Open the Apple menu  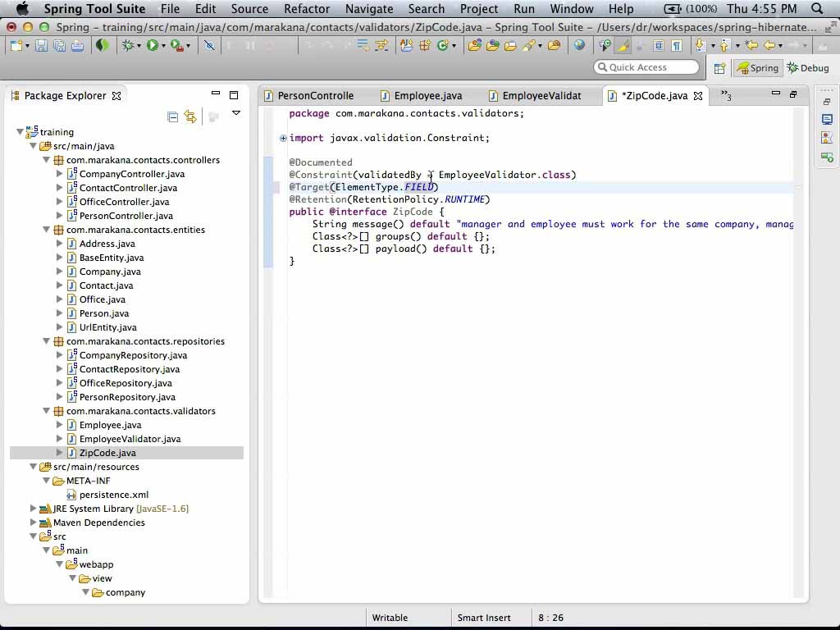pos(22,8)
